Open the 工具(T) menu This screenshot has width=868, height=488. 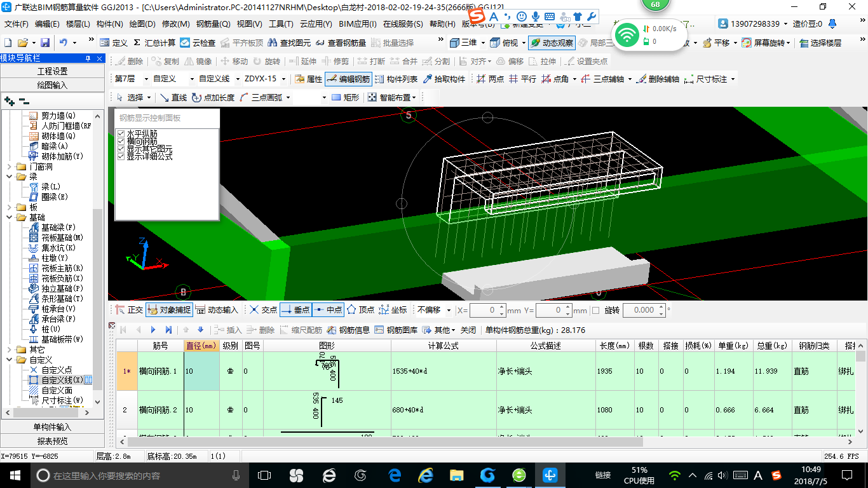(281, 24)
